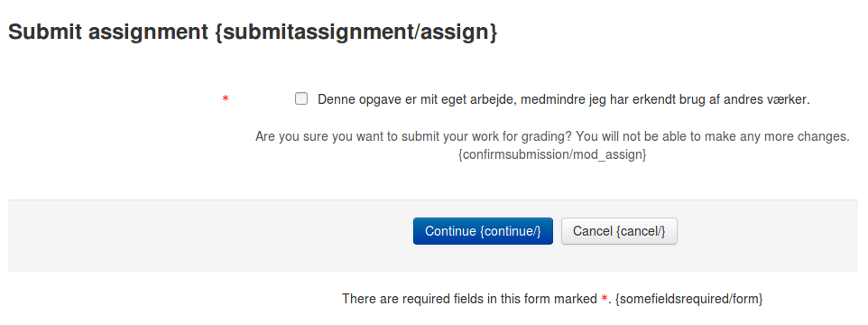Click the red required asterisk beside checkbox
The image size is (868, 325).
(226, 99)
